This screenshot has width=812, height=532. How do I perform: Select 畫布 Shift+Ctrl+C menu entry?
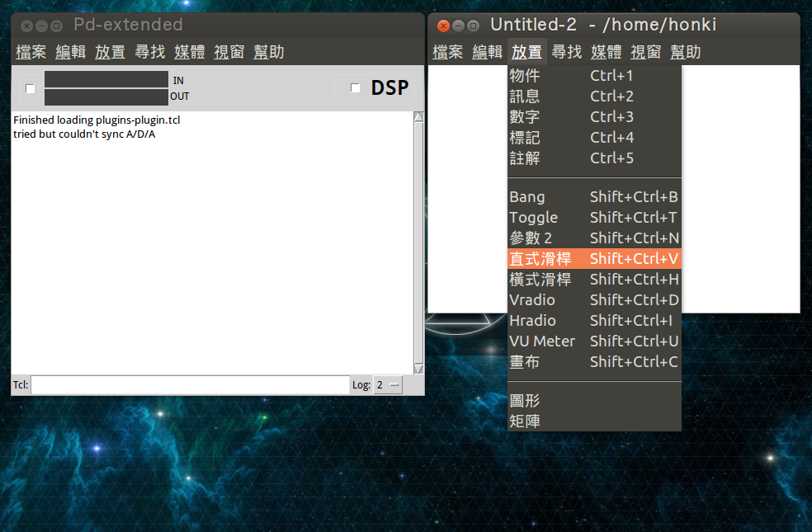594,362
